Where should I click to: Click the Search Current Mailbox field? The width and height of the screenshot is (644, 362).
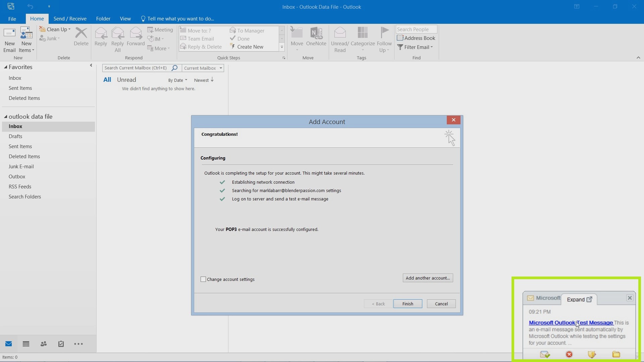click(x=136, y=68)
